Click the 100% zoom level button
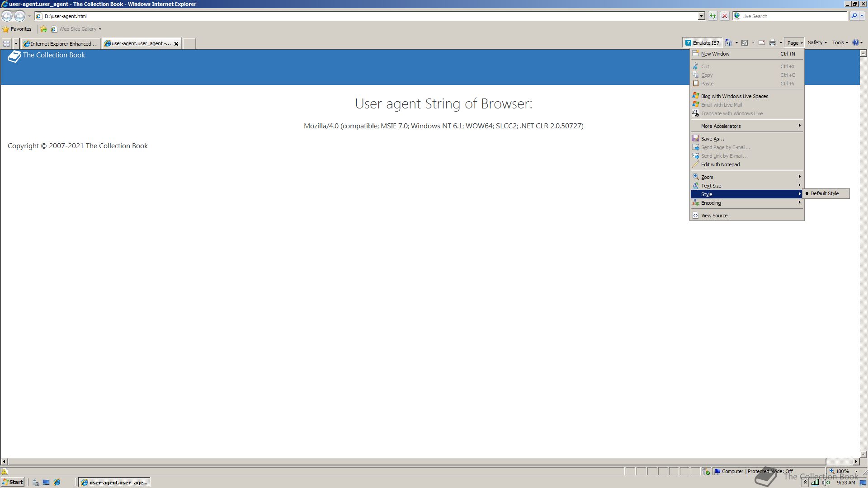This screenshot has height=488, width=868. click(839, 471)
